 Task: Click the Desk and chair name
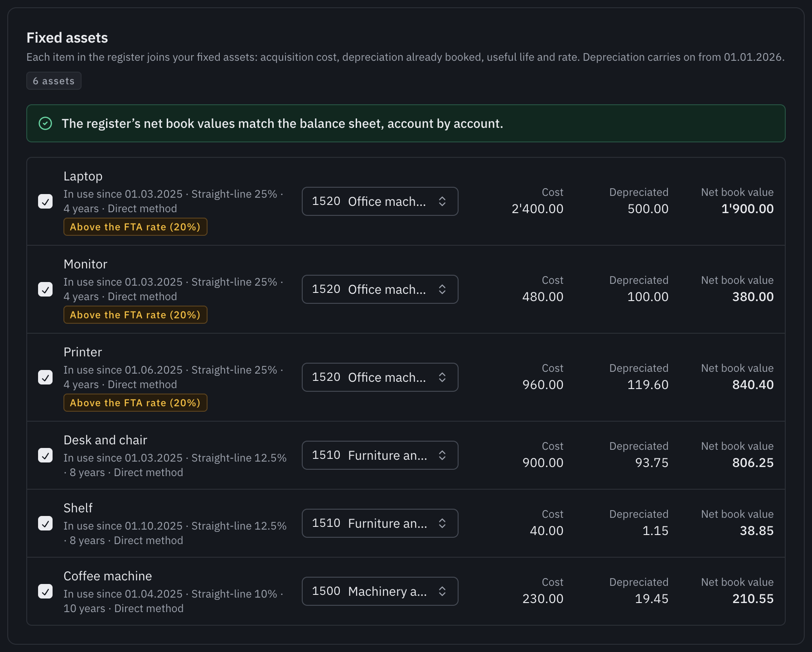pos(106,440)
